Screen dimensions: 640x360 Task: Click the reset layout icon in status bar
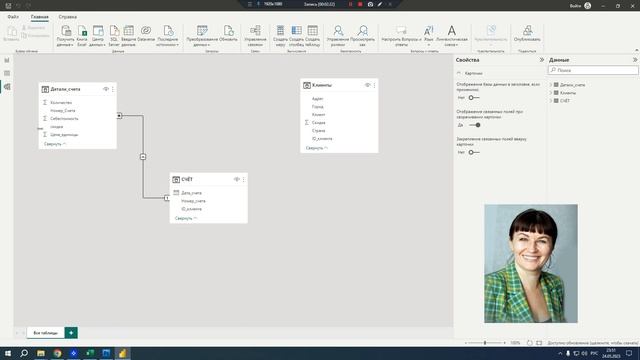529,343
